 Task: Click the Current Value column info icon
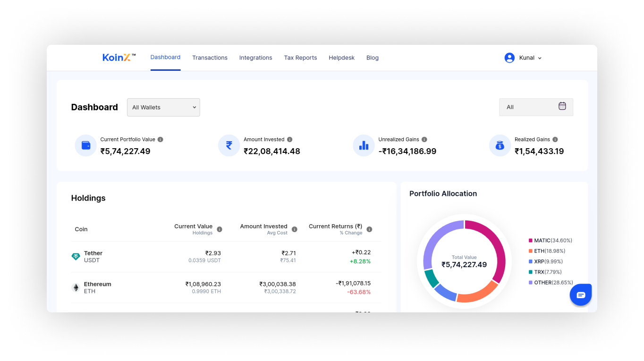pos(220,229)
